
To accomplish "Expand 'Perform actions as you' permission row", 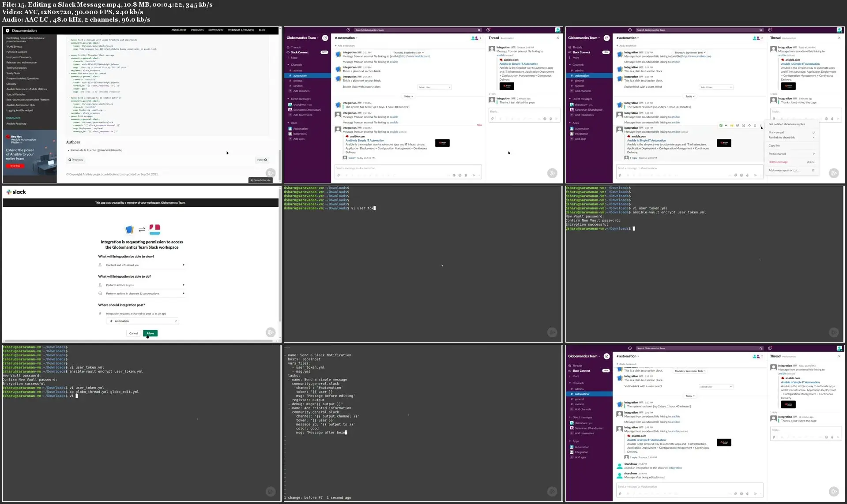I will tap(141, 285).
